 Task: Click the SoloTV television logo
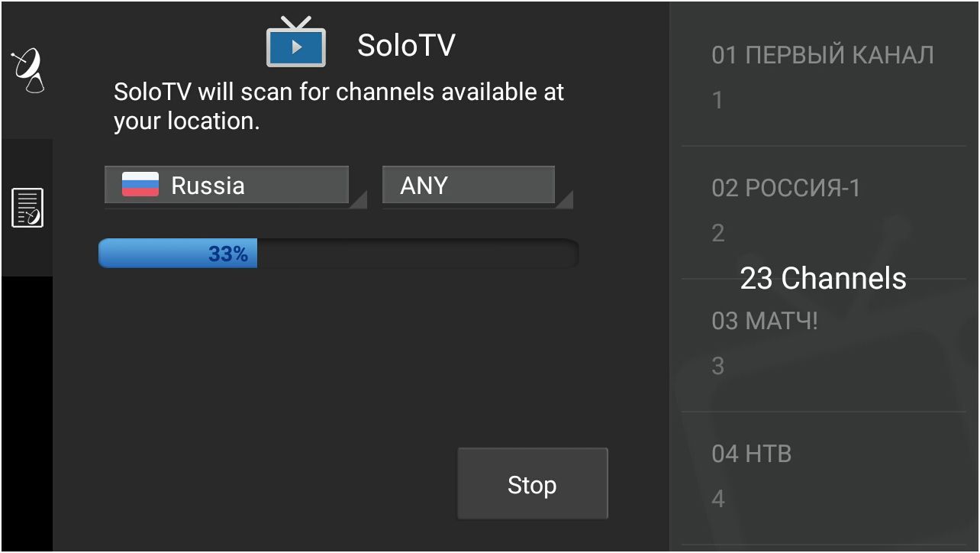(297, 44)
